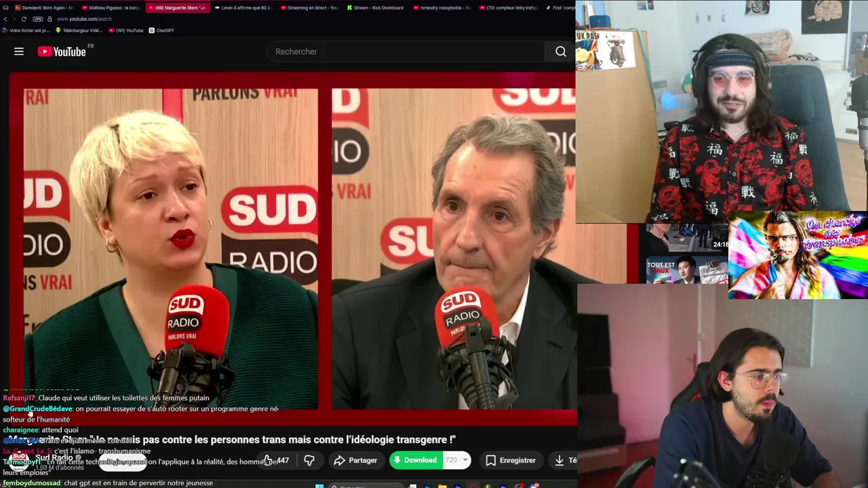Open the TOUT EST FAUX video thumbnail

pos(686,269)
